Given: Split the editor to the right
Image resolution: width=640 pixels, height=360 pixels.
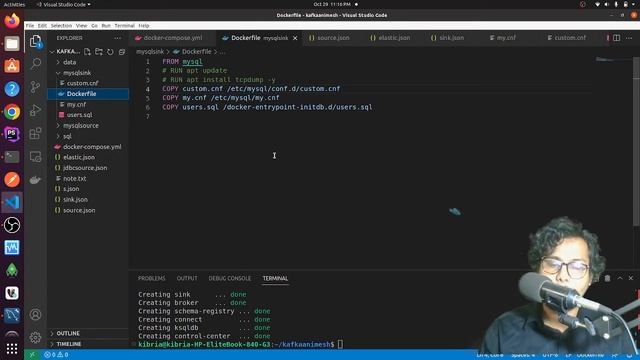Looking at the screenshot, I should [616, 38].
